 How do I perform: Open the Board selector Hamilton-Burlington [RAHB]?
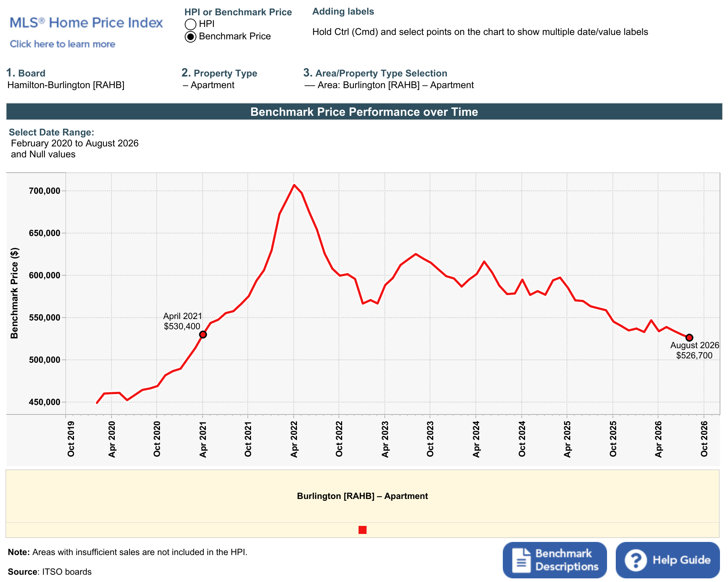[66, 85]
